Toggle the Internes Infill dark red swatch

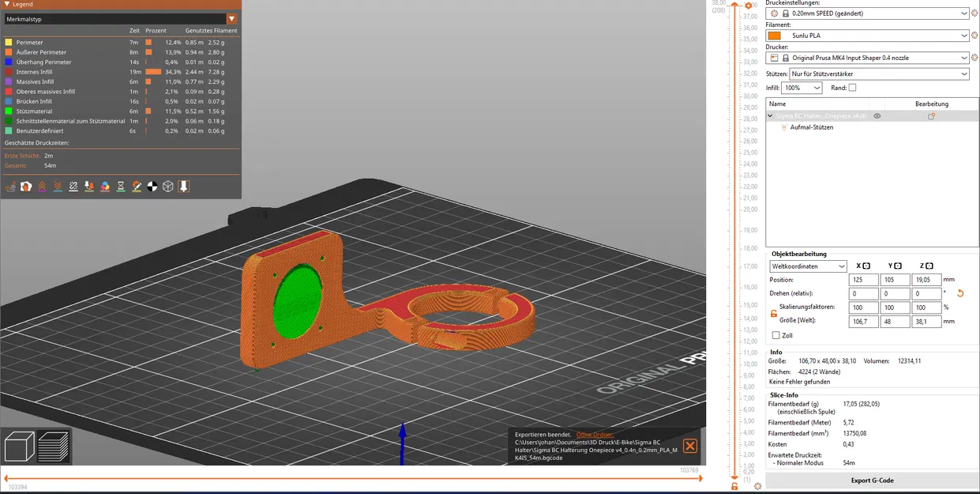9,72
